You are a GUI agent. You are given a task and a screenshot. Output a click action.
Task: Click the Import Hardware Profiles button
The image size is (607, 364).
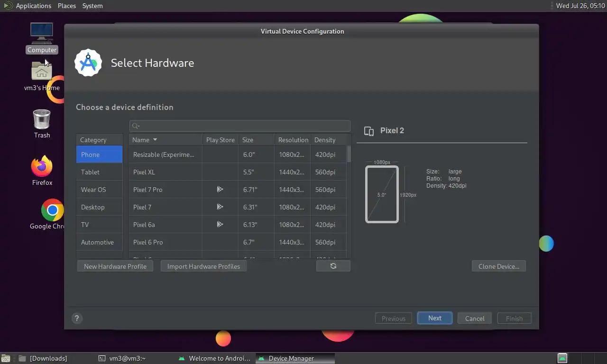(203, 266)
